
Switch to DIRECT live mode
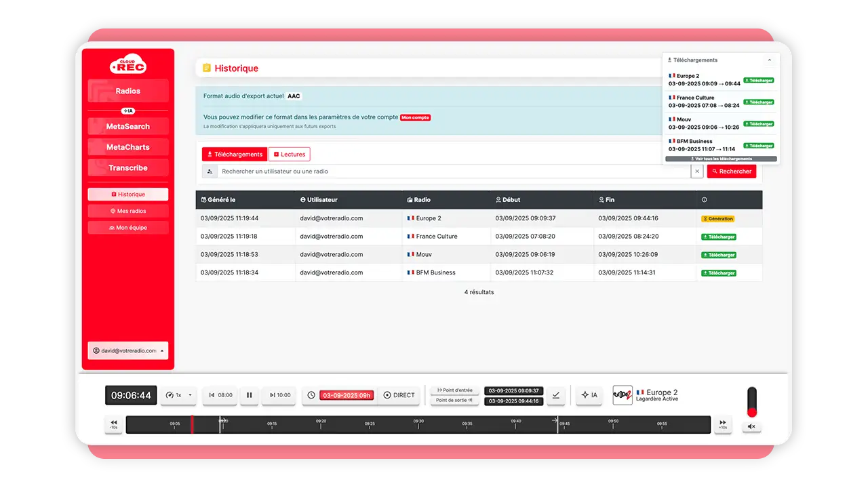point(399,395)
